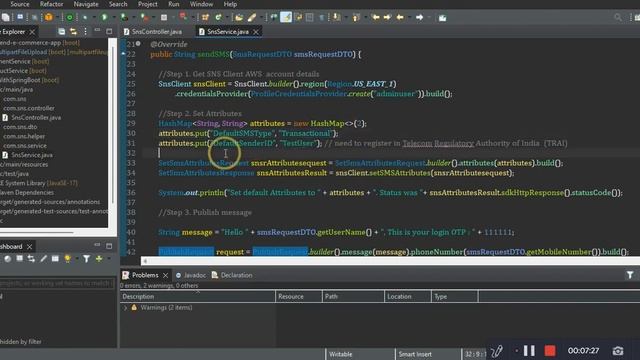Open the Search menu
This screenshot has width=640, height=360.
click(118, 4)
